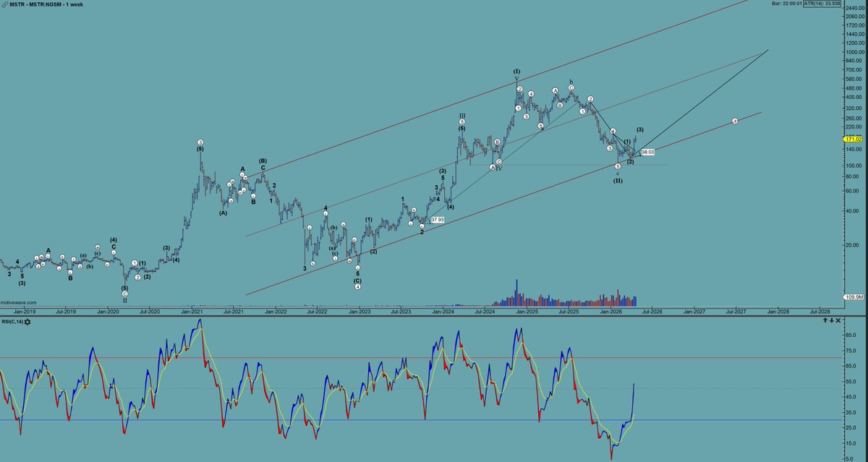Click the 109.9M volume axis label
The height and width of the screenshot is (462, 868).
click(x=854, y=297)
